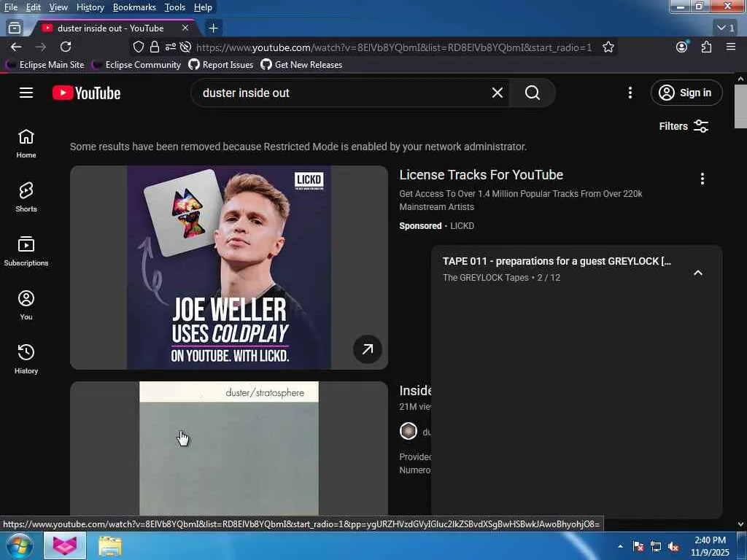
Task: Click the ad external link arrow icon
Action: coord(368,349)
